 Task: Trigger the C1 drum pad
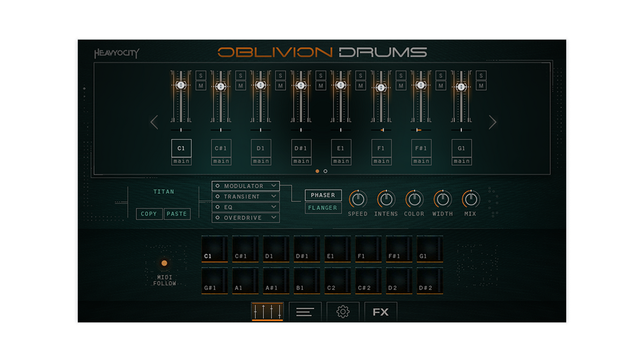(215, 249)
